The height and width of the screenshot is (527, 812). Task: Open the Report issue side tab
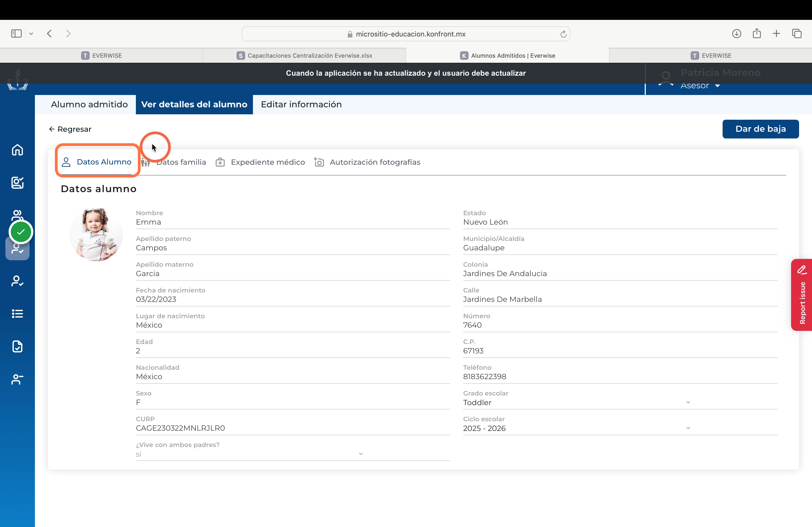[x=802, y=295]
